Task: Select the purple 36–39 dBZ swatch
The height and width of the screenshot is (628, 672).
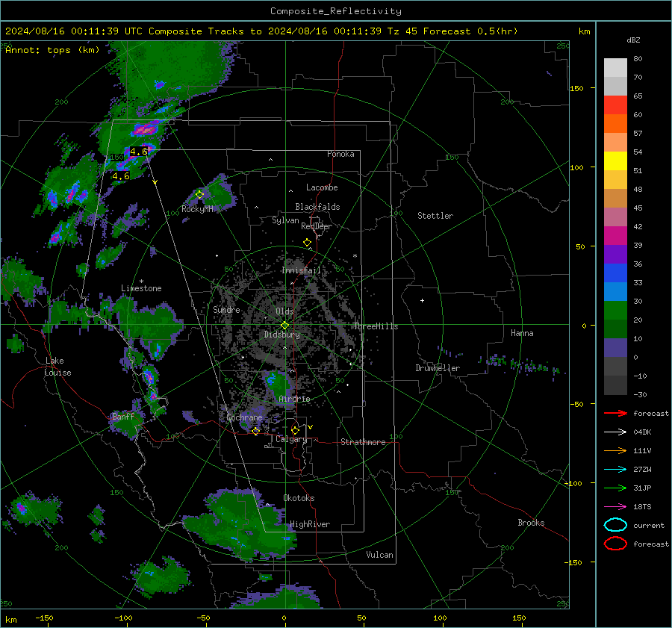Action: [615, 254]
